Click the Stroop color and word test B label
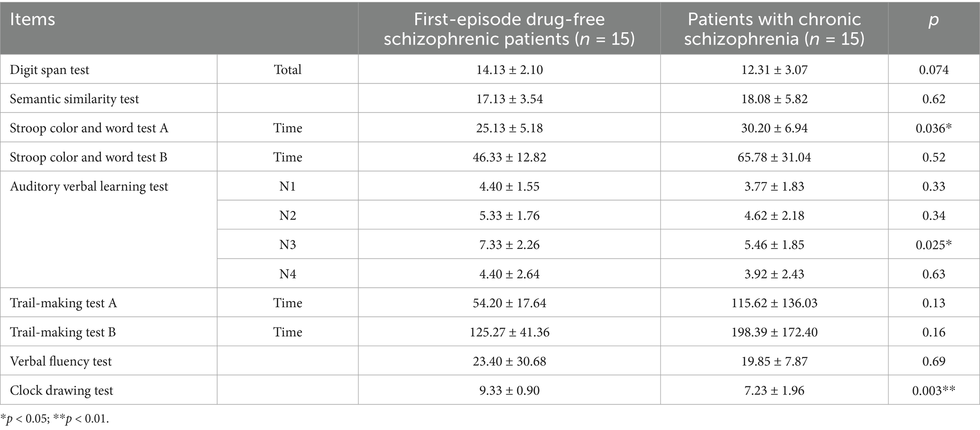The width and height of the screenshot is (980, 430). [89, 157]
